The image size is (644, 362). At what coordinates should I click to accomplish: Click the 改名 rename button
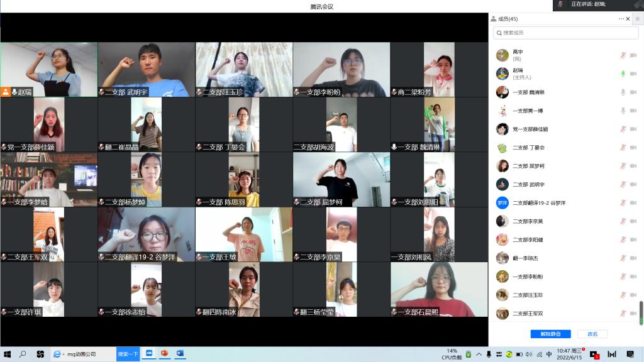pyautogui.click(x=592, y=334)
